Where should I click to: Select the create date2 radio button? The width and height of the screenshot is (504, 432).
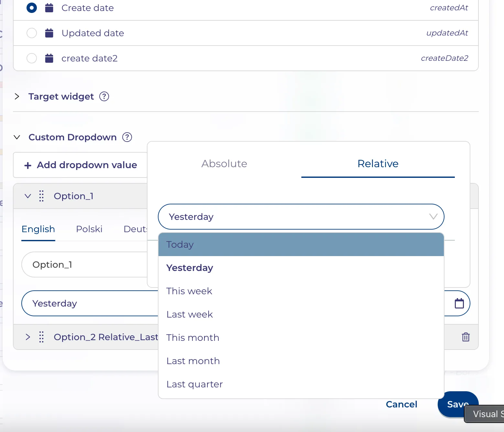point(32,58)
